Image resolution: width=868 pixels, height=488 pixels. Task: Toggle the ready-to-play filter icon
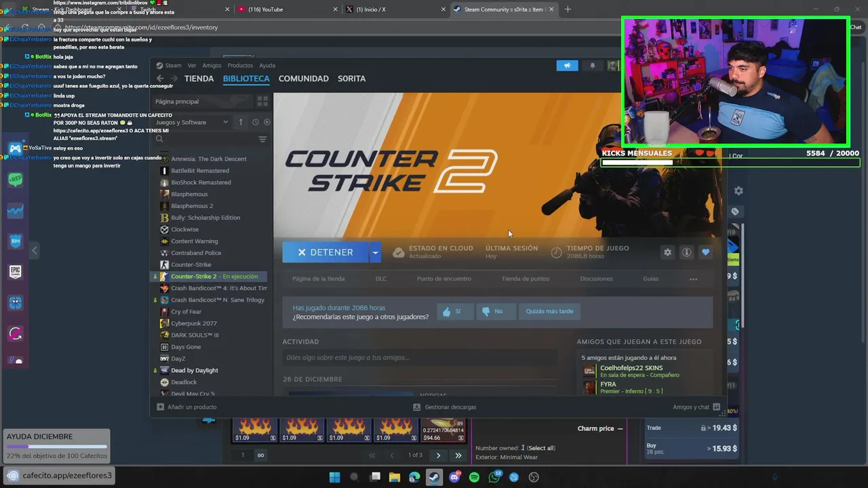click(267, 122)
